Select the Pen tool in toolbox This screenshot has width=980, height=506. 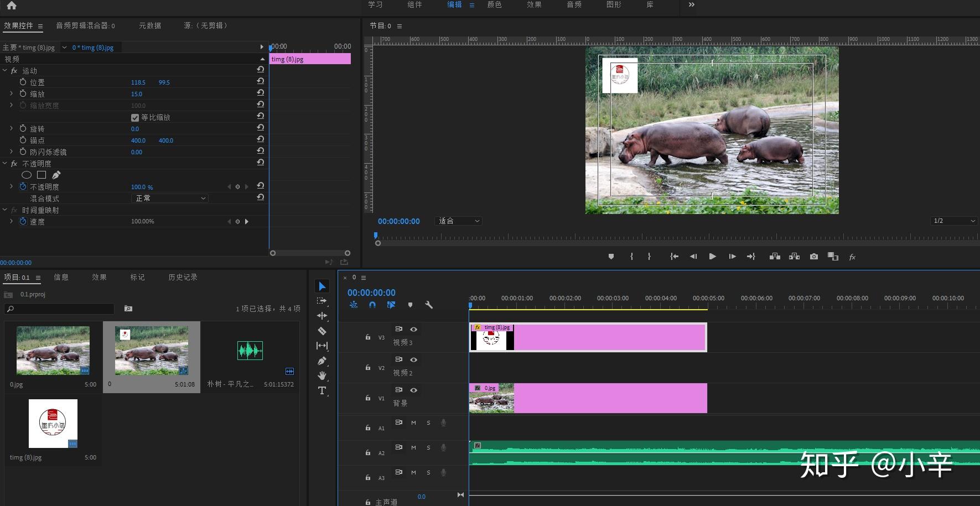click(322, 361)
